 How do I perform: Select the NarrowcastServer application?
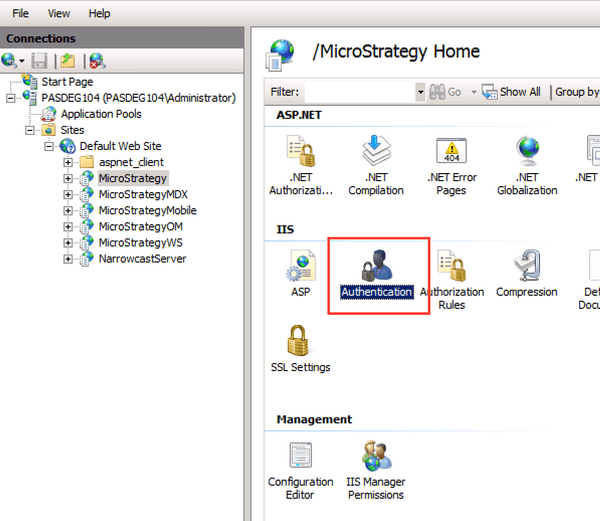(142, 259)
